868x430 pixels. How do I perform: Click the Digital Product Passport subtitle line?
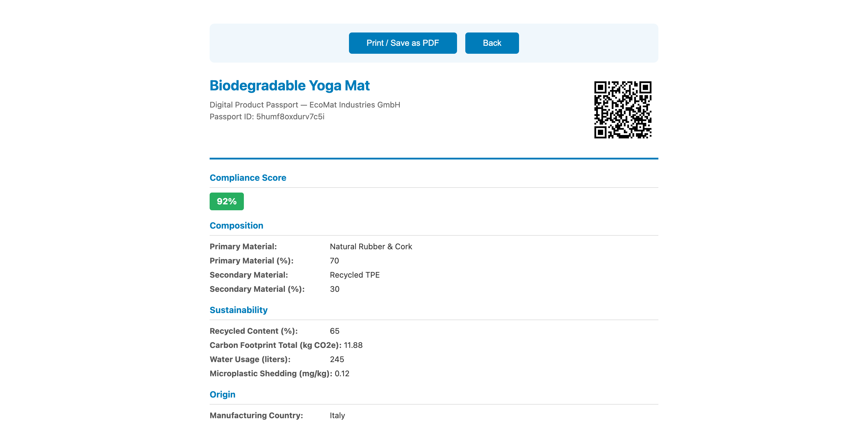[x=305, y=105]
